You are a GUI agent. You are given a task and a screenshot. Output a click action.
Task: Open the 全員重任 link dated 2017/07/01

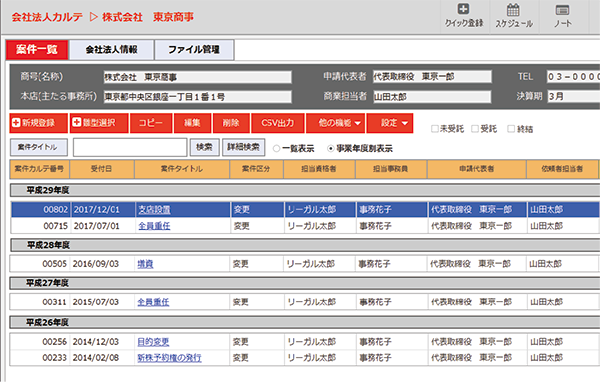[154, 226]
